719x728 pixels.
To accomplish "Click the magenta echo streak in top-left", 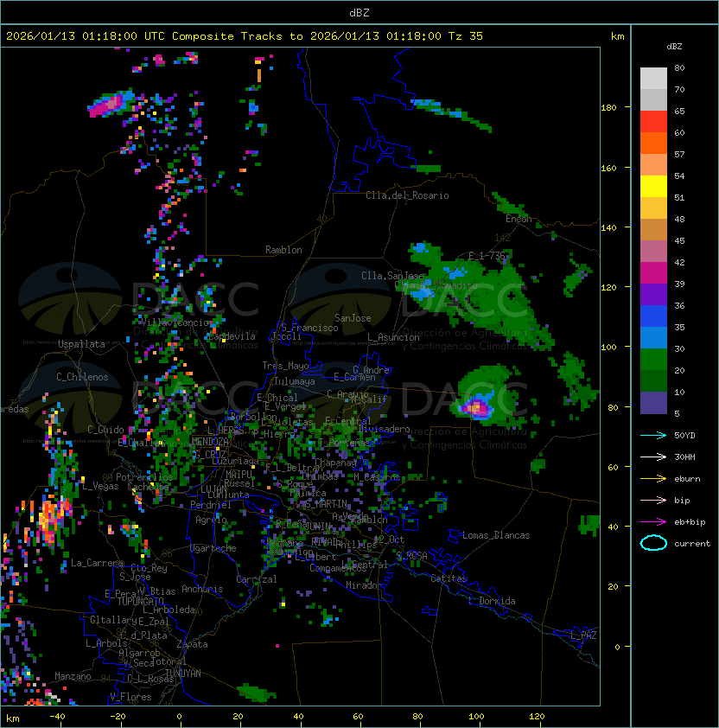I will [107, 105].
